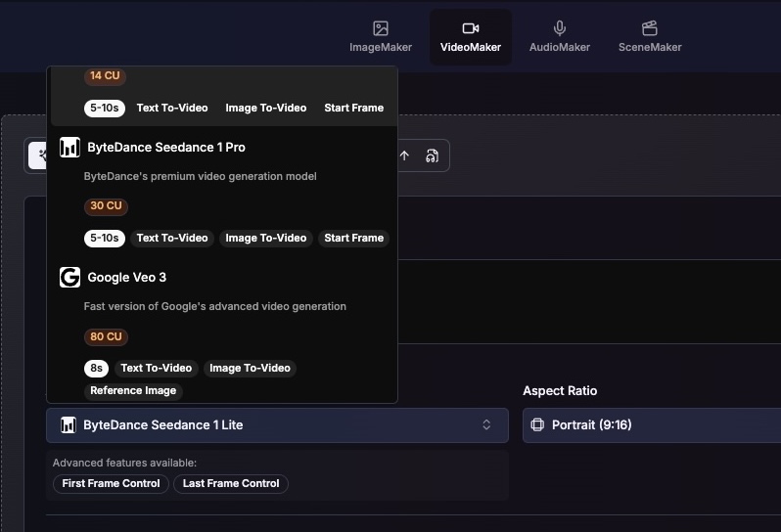Click the First Frame Control chip

(111, 484)
